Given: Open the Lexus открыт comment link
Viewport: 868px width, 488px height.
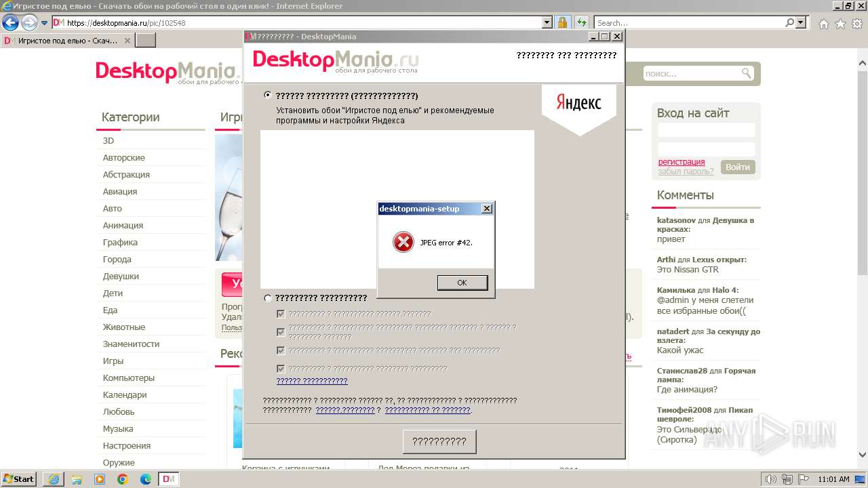Looking at the screenshot, I should click(x=719, y=260).
